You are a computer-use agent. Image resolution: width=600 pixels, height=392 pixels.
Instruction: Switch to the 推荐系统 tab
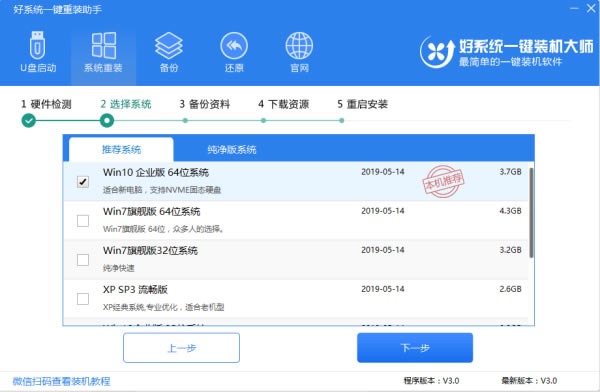(x=121, y=149)
